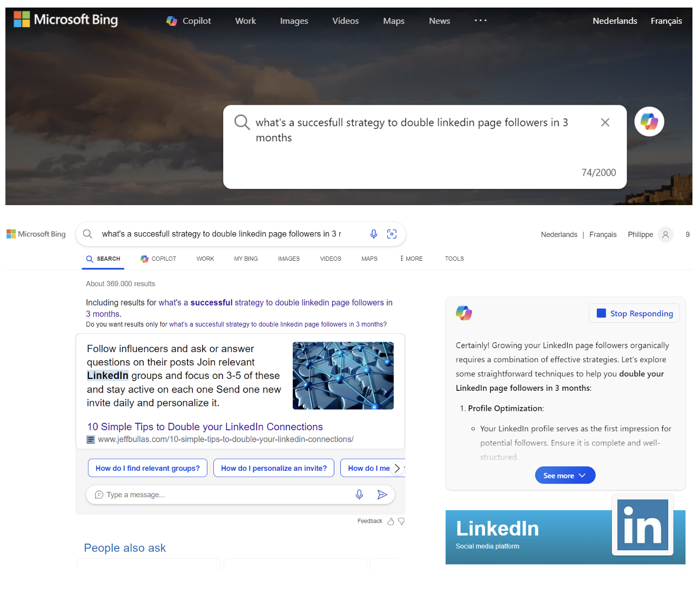Open the three-dots more menu in banner

point(480,20)
